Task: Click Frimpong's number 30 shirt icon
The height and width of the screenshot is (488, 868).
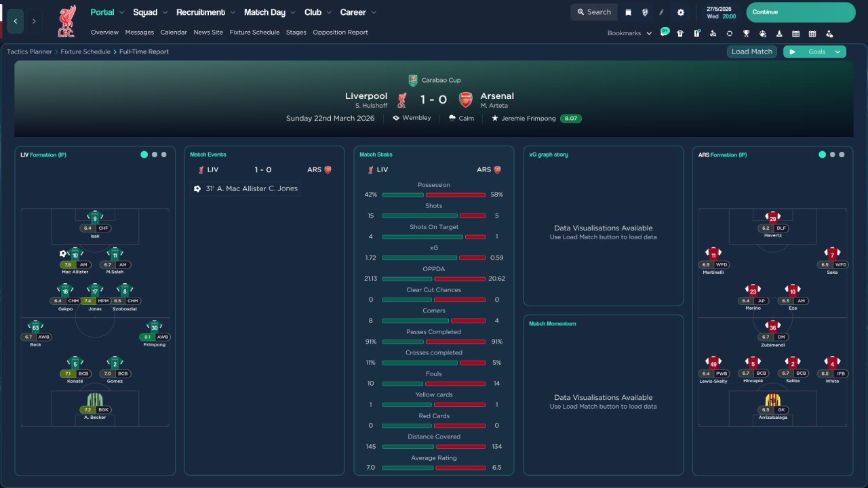Action: click(x=155, y=326)
